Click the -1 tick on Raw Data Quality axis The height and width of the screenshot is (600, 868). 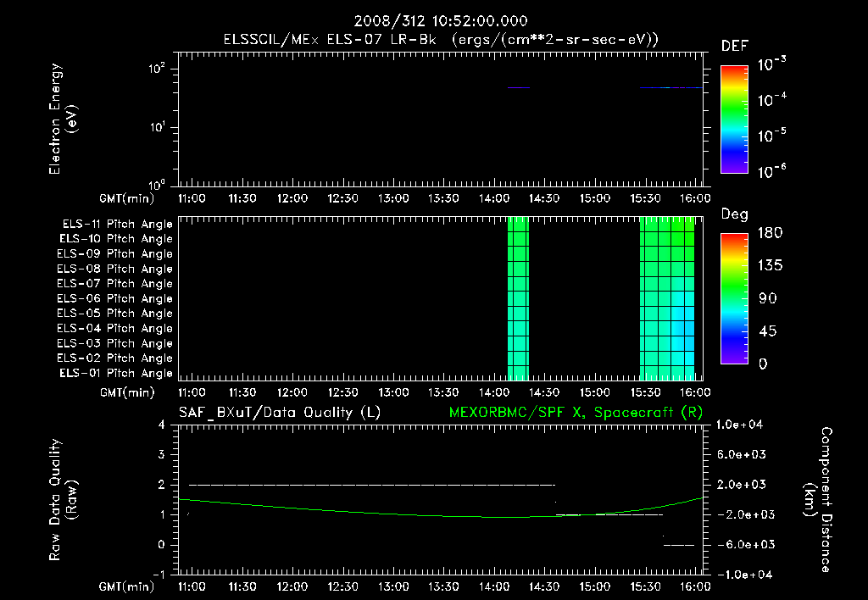click(x=159, y=575)
